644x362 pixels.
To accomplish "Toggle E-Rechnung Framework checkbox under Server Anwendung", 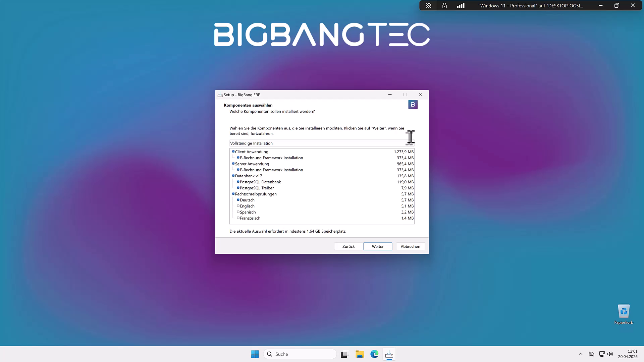I will pyautogui.click(x=238, y=170).
